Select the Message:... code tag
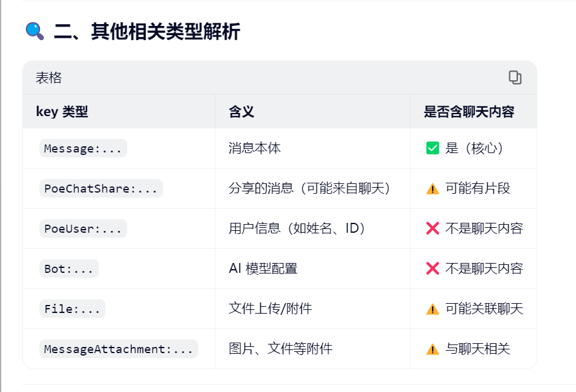576x392 pixels. 83,148
